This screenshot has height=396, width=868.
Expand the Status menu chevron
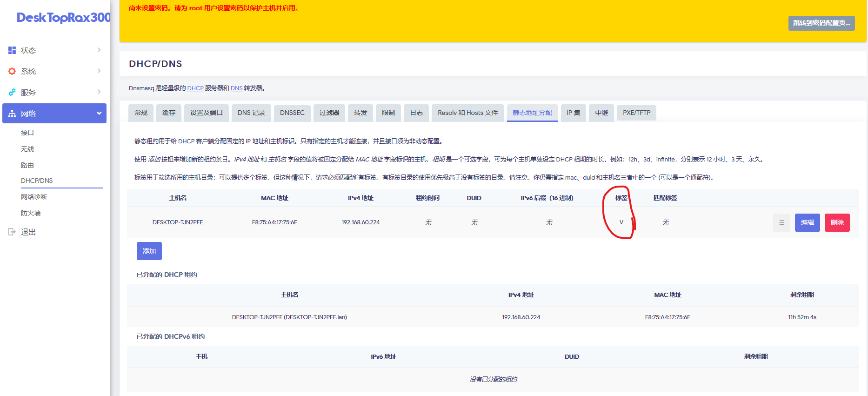coord(99,50)
